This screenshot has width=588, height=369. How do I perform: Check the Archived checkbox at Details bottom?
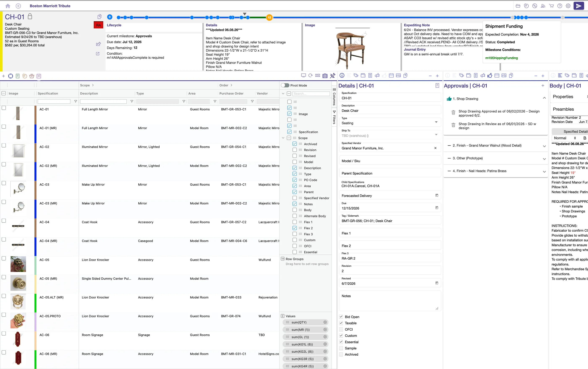pyautogui.click(x=341, y=354)
